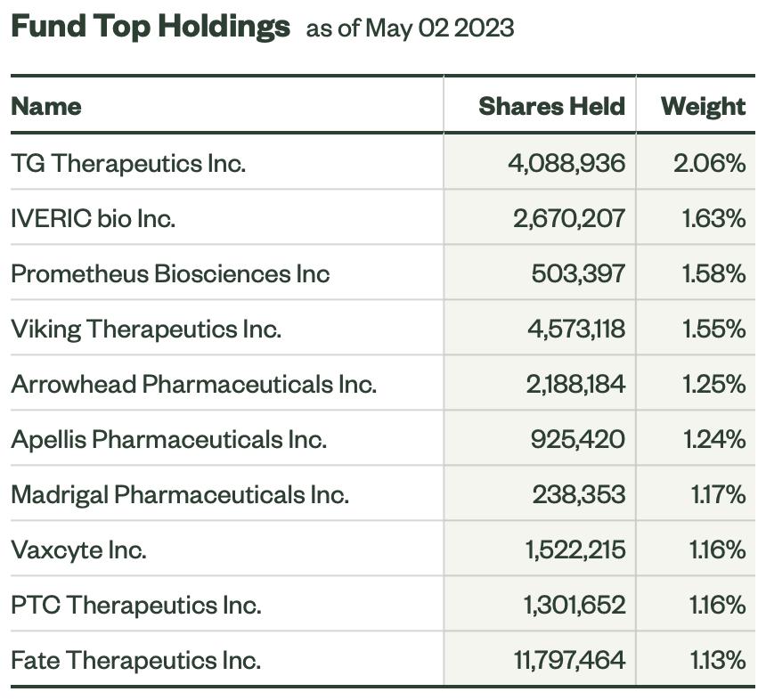Click the Shares Held column header
766x700 pixels.
(552, 107)
